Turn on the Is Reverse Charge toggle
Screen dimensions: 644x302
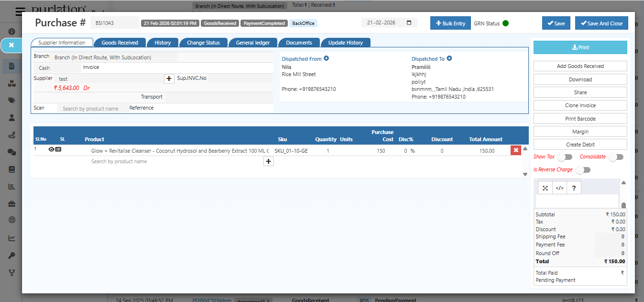[x=583, y=169]
